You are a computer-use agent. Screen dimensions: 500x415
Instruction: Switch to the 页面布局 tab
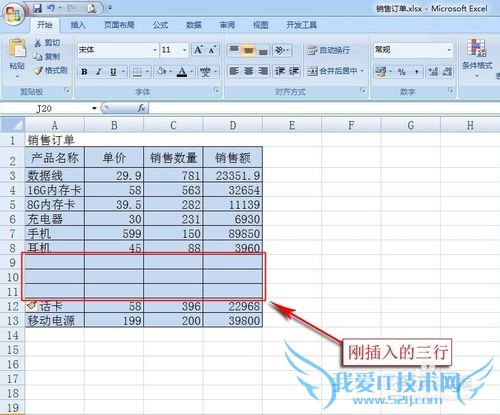click(119, 25)
